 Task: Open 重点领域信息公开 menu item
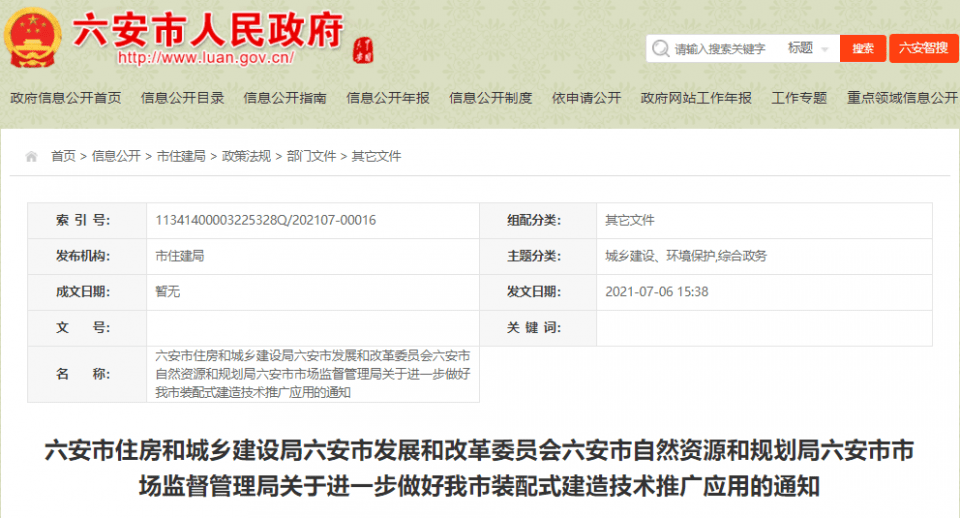coord(902,98)
